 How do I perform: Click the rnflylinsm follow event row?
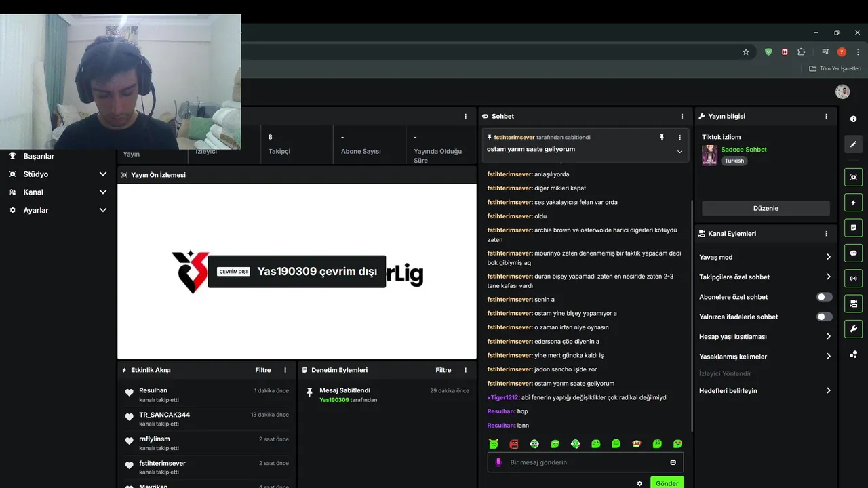207,443
